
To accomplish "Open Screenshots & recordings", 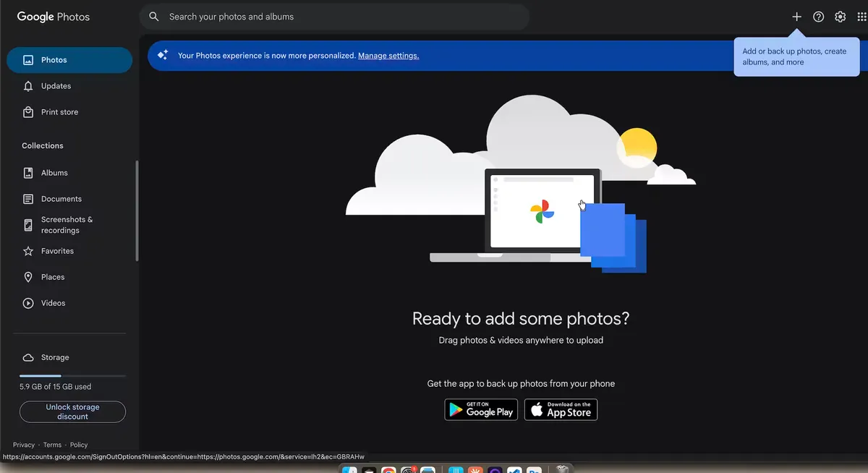I will click(69, 225).
